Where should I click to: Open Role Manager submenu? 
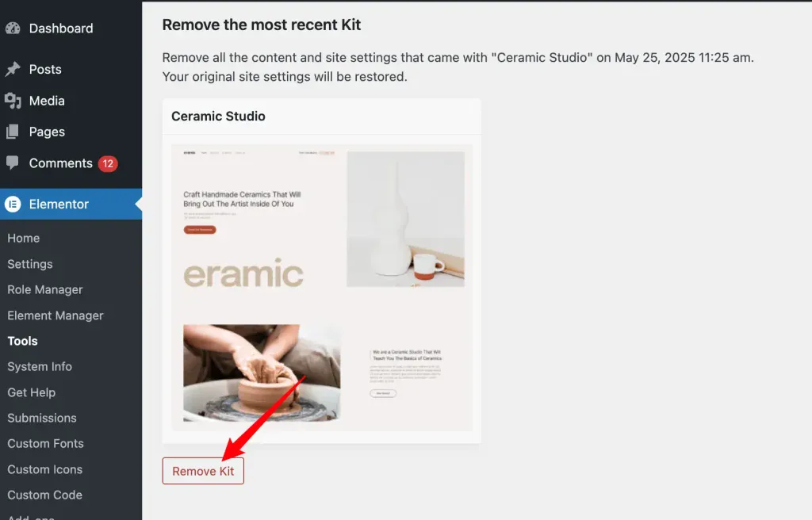45,289
